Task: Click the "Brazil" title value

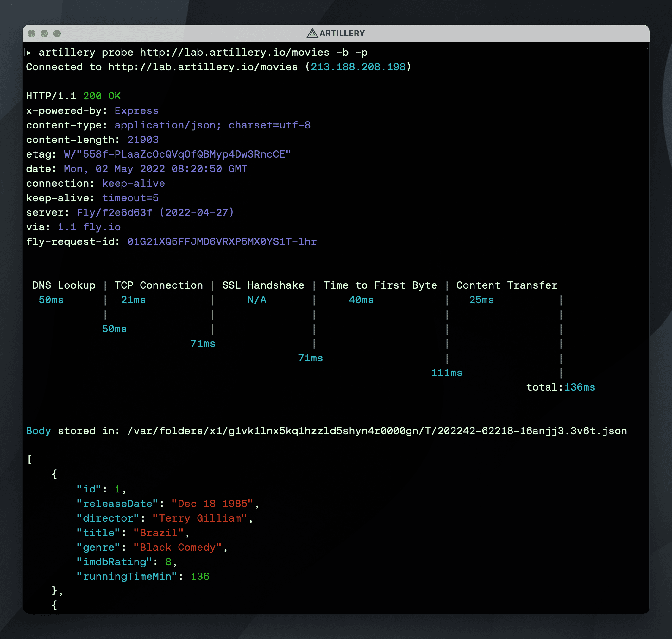Action: [159, 533]
